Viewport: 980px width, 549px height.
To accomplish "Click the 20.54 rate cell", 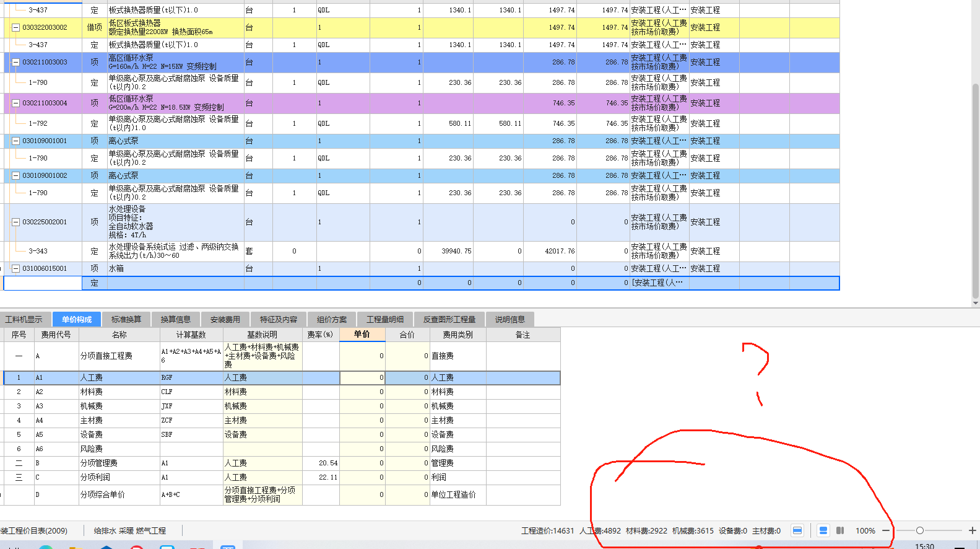I will (x=321, y=463).
